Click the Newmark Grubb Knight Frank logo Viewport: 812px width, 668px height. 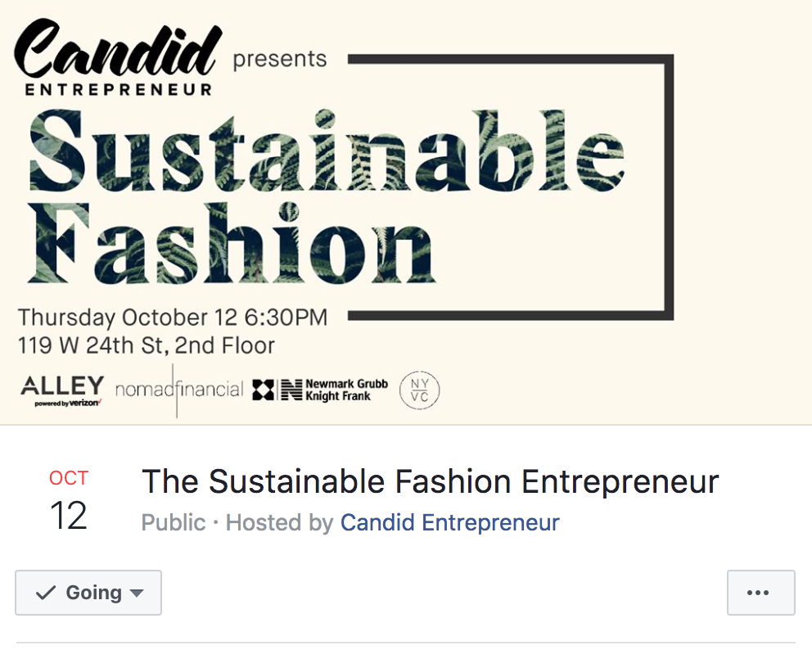pyautogui.click(x=320, y=390)
